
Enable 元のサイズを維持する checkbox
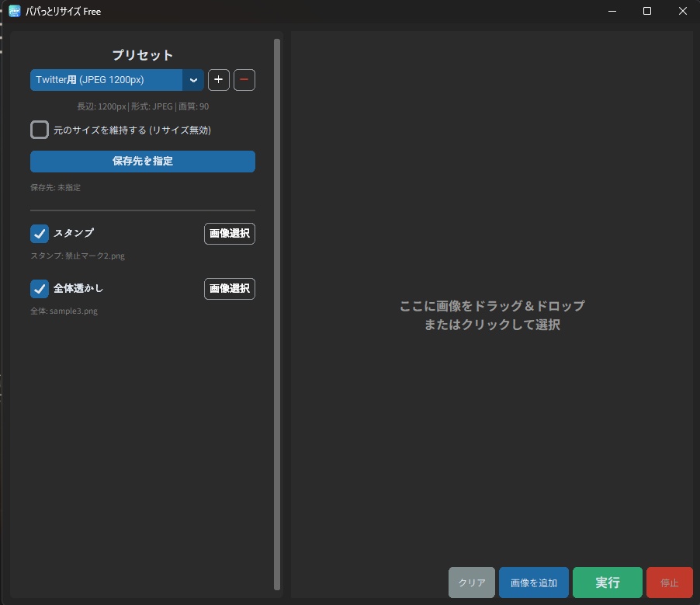pos(40,130)
